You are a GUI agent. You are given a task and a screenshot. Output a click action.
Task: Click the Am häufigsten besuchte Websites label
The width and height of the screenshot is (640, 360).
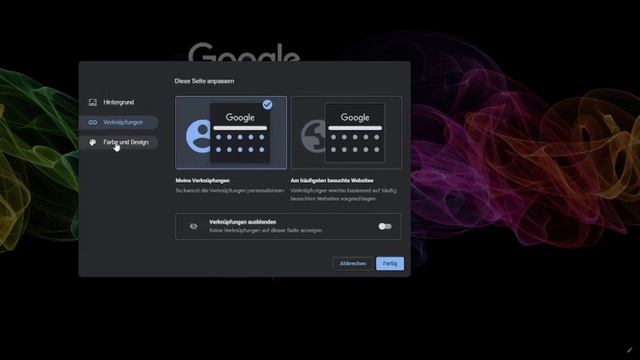coord(332,180)
